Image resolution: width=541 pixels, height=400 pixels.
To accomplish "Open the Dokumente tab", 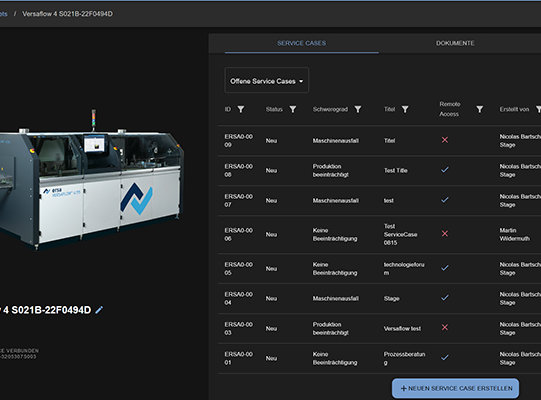I will tap(455, 43).
